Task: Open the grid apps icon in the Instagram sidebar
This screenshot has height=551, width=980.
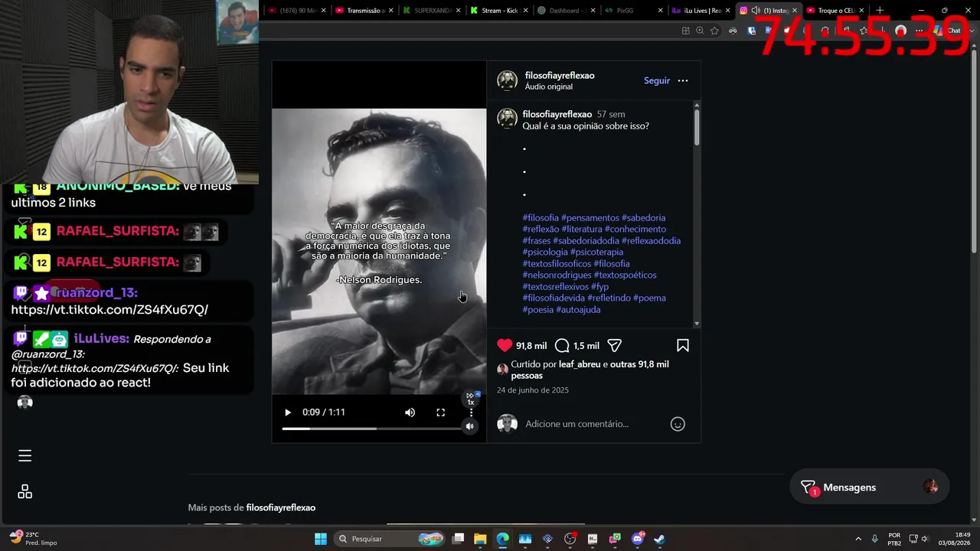Action: click(x=24, y=492)
